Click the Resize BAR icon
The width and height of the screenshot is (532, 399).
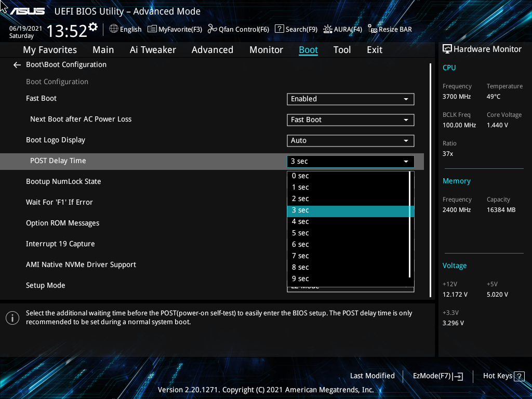[389, 29]
